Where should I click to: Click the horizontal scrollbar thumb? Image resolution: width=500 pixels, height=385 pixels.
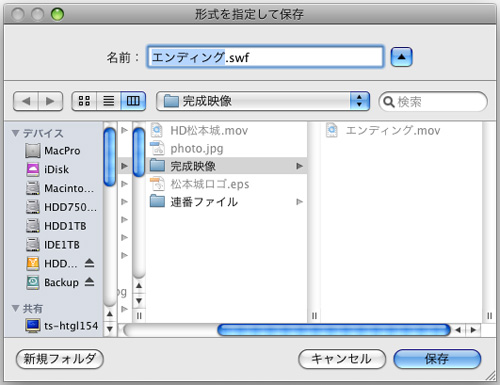coord(334,330)
